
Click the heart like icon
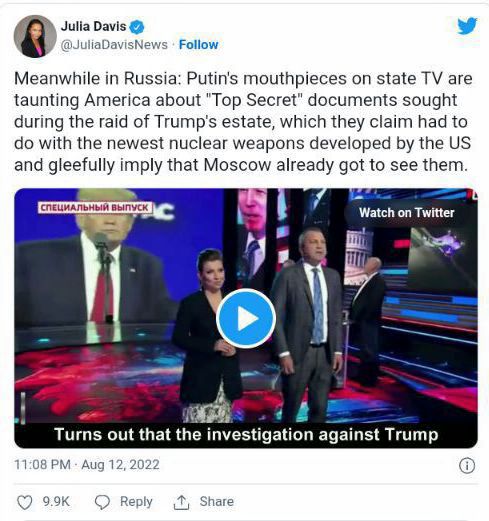[x=25, y=502]
